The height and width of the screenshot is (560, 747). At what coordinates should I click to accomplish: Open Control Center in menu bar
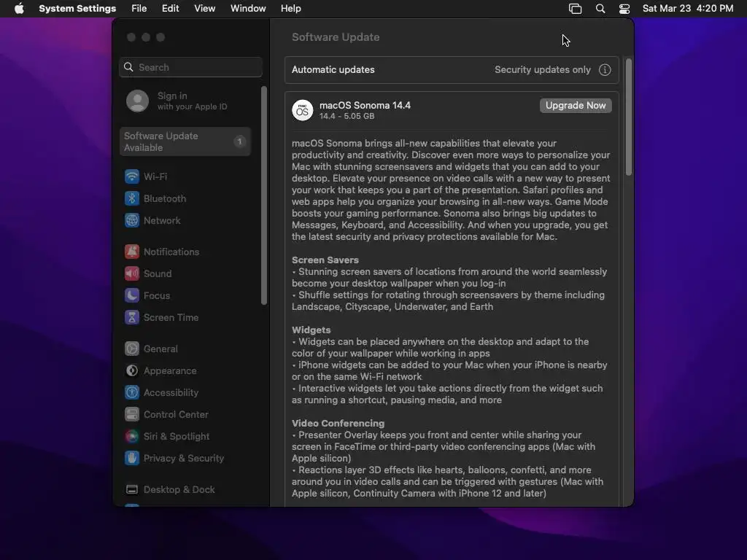(624, 9)
